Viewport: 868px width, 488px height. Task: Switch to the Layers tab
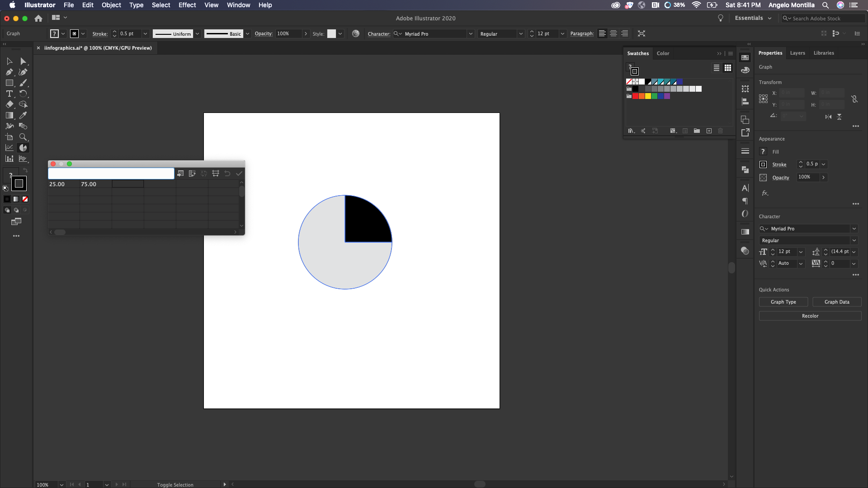coord(797,53)
